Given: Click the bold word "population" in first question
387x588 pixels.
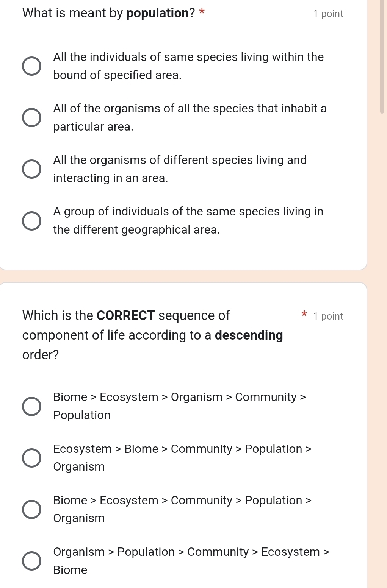Looking at the screenshot, I should coord(158,13).
